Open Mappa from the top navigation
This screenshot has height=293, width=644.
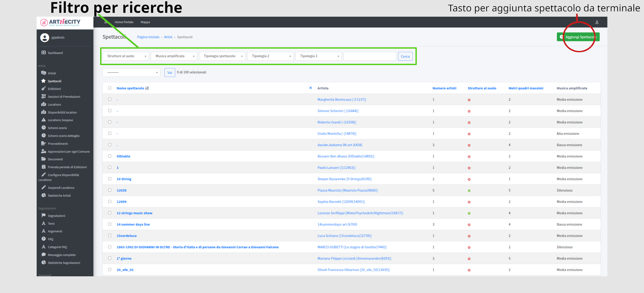145,22
